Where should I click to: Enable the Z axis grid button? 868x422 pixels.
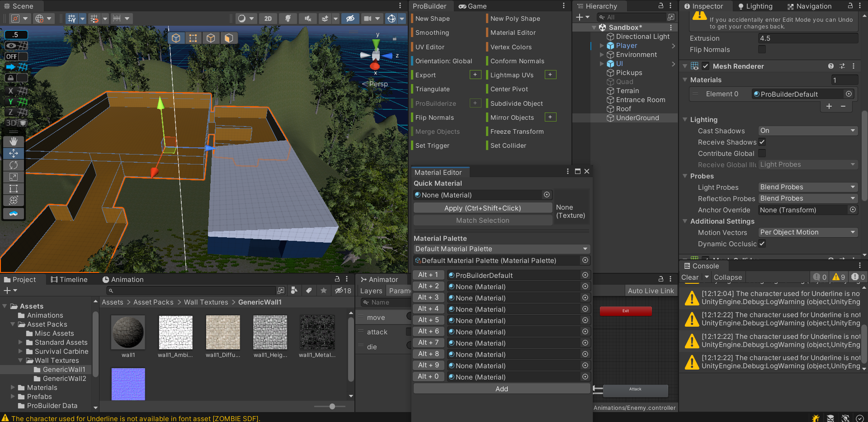[x=16, y=112]
